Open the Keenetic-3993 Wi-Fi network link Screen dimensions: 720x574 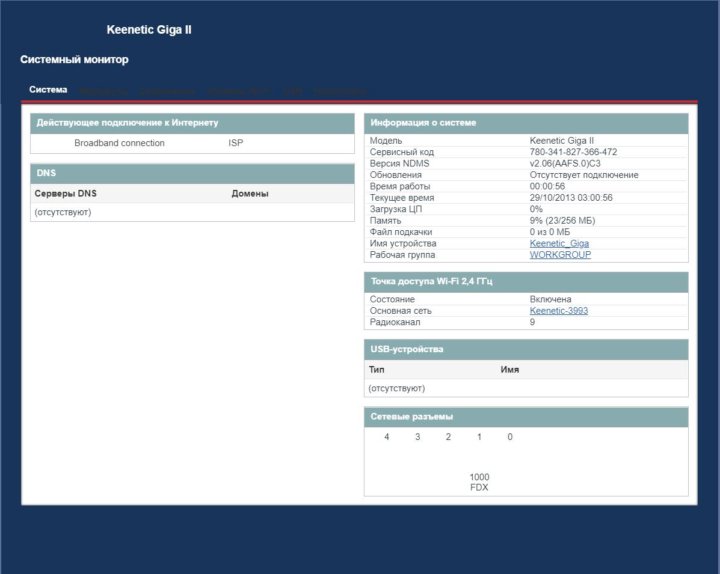[x=558, y=311]
